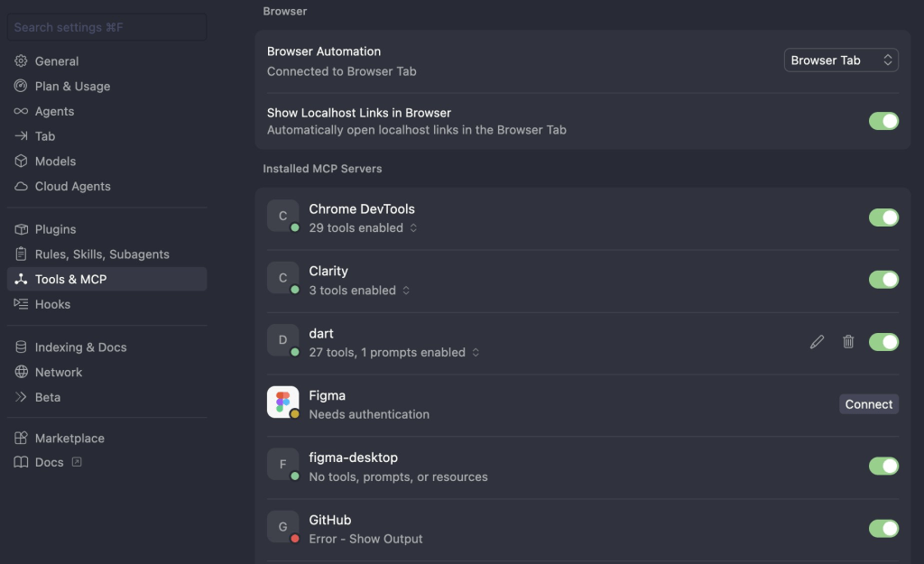The width and height of the screenshot is (924, 564).
Task: Click the GitHub server avatar icon
Action: [x=283, y=527]
